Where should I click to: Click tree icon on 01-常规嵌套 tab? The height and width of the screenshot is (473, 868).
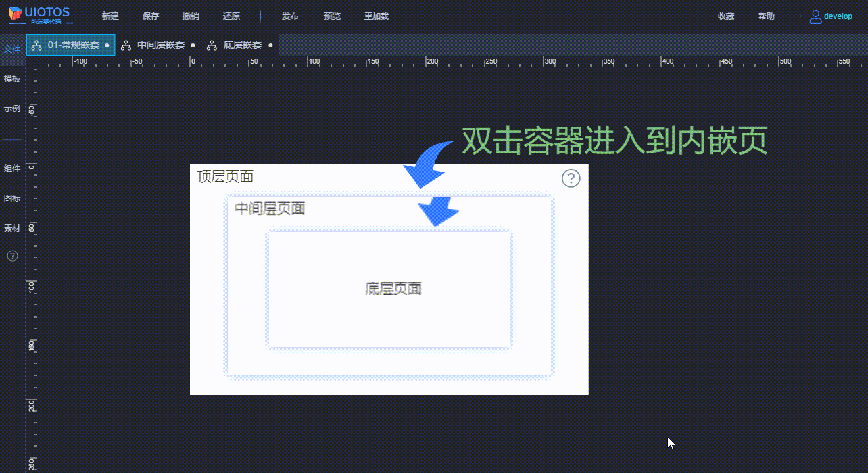click(x=37, y=45)
